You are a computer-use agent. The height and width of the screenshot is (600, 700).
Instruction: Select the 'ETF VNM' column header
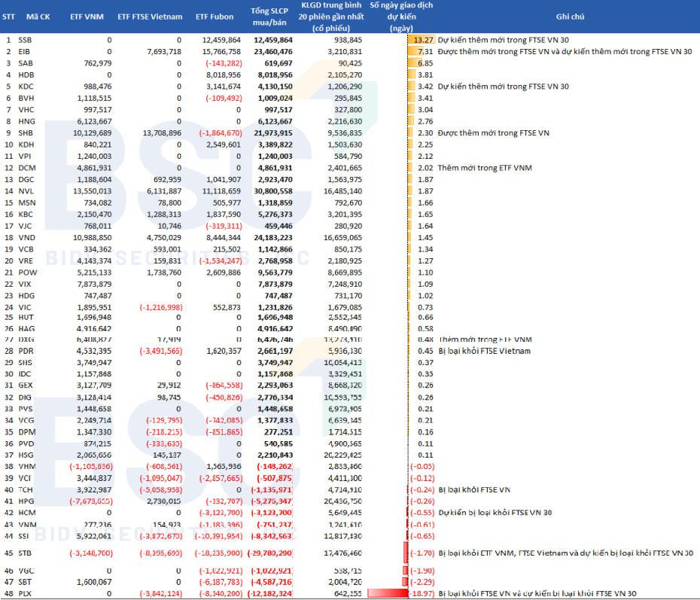[x=87, y=17]
